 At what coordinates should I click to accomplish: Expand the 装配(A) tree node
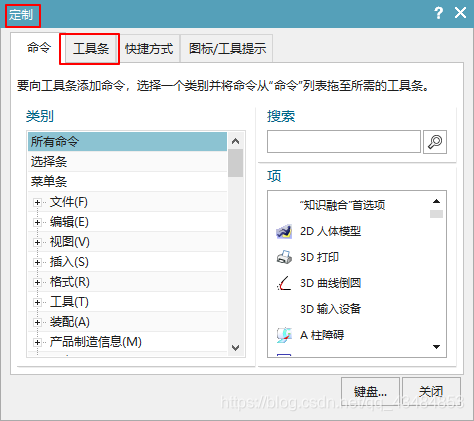click(x=37, y=322)
